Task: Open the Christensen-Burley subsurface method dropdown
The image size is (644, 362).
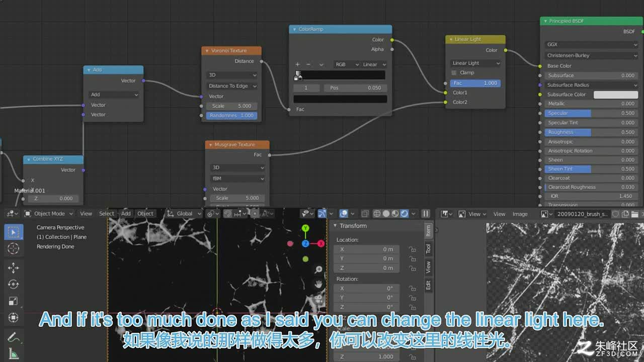Action: (592, 55)
